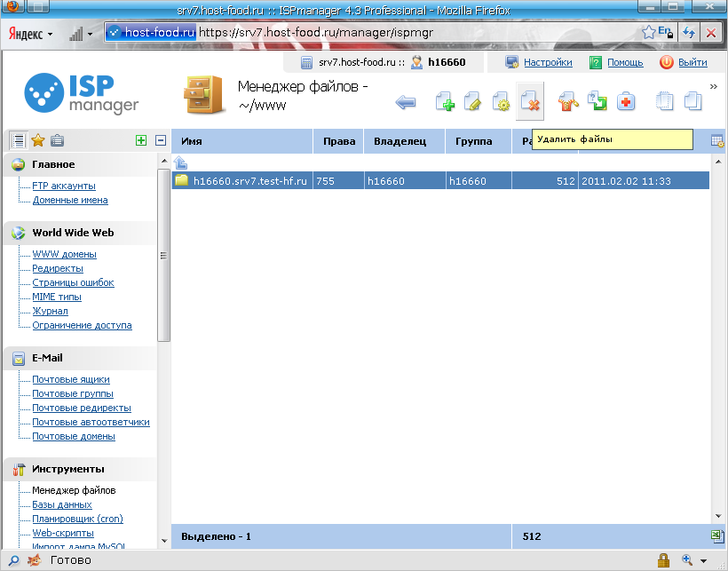728x571 pixels.
Task: Open Почтовые автоответчики
Action: [91, 422]
